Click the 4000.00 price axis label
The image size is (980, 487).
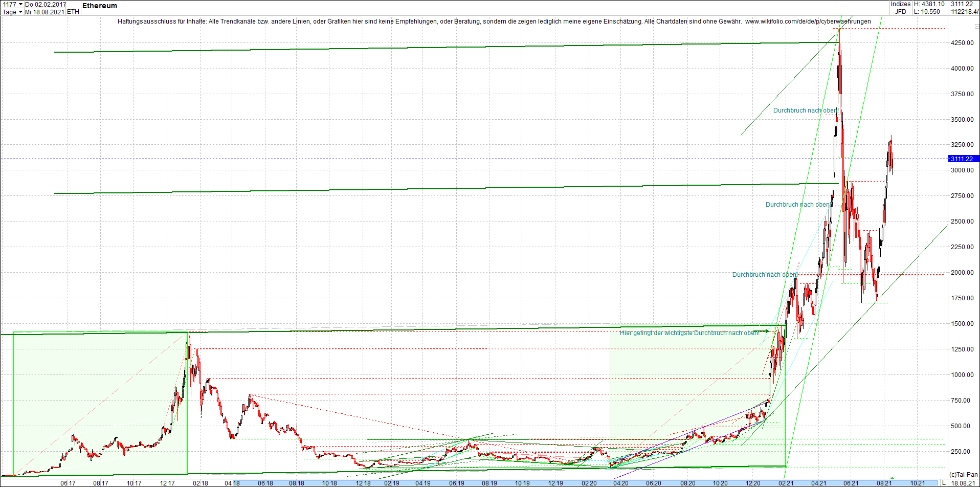(962, 69)
